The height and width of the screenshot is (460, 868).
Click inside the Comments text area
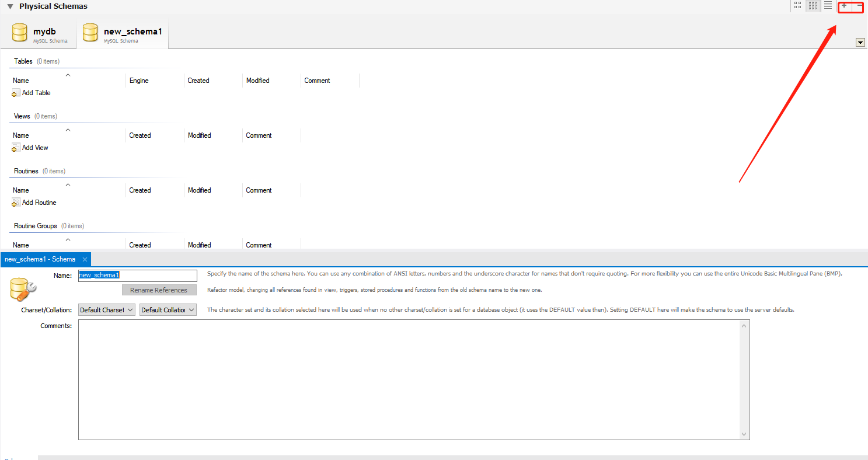409,379
